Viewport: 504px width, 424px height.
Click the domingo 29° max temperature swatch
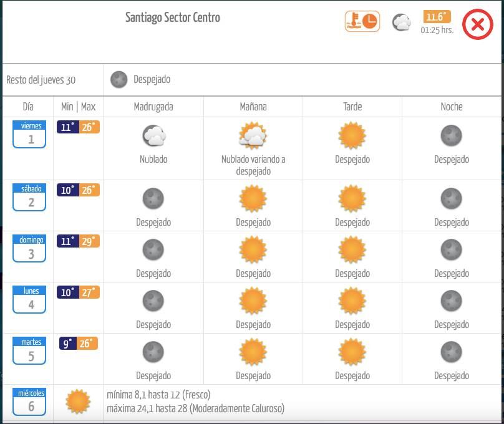[89, 241]
